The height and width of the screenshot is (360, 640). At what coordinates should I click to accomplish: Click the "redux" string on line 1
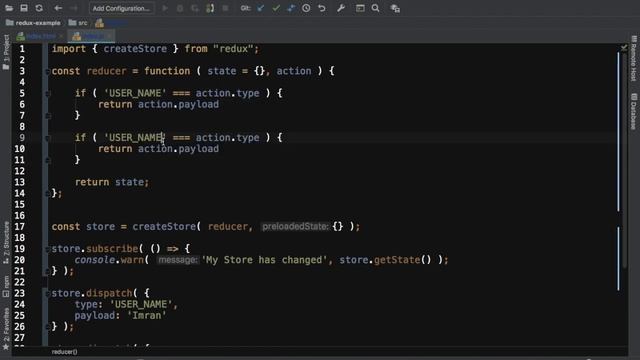pos(233,49)
